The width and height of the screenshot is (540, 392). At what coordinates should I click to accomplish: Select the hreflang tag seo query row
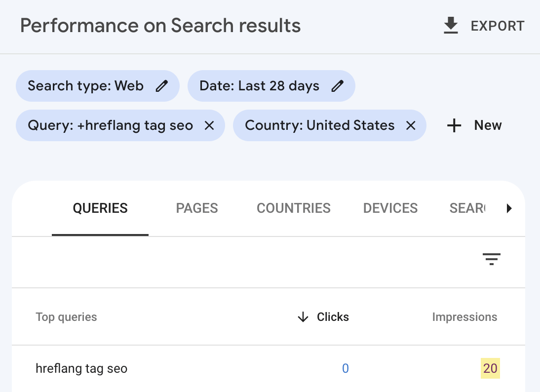point(81,368)
